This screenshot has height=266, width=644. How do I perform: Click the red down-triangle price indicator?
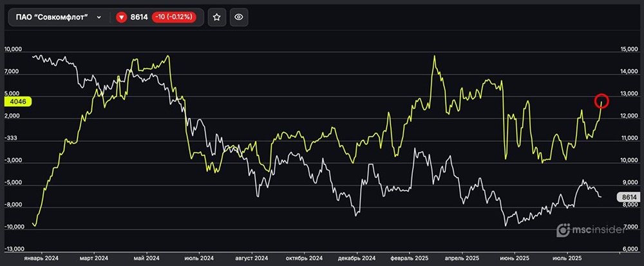[121, 17]
